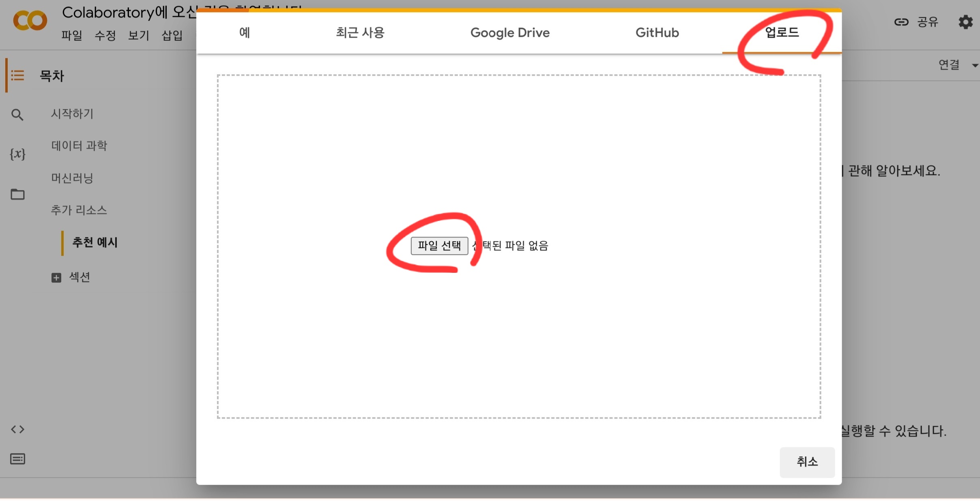This screenshot has width=980, height=501.
Task: Click the share link chain icon
Action: tap(901, 22)
